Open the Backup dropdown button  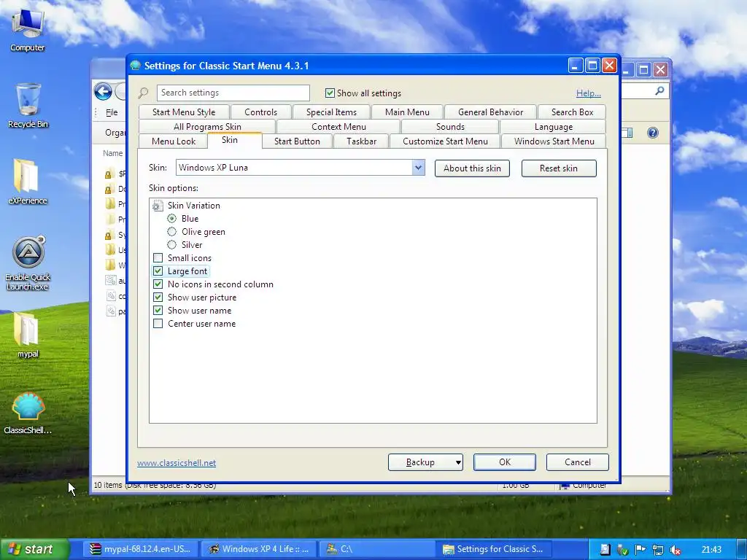click(x=425, y=462)
